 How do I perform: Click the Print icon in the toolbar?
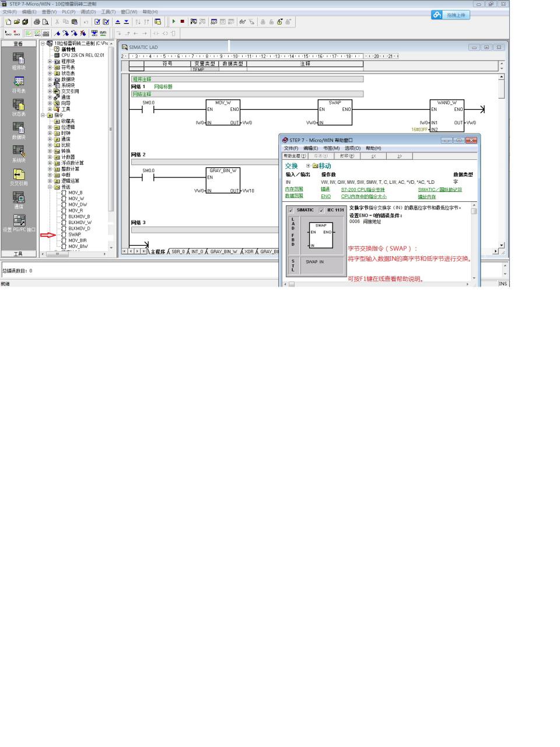coord(37,22)
